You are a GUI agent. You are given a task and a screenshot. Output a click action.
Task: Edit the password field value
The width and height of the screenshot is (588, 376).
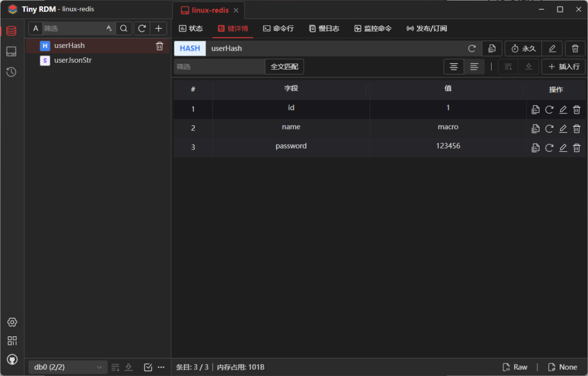coord(563,147)
